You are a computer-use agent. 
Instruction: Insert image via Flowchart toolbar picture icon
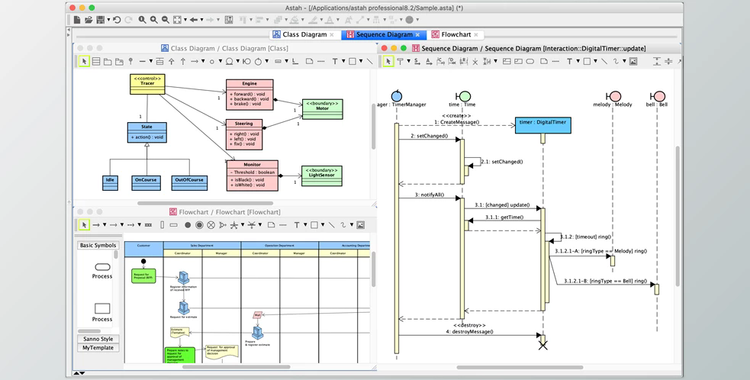click(x=361, y=225)
